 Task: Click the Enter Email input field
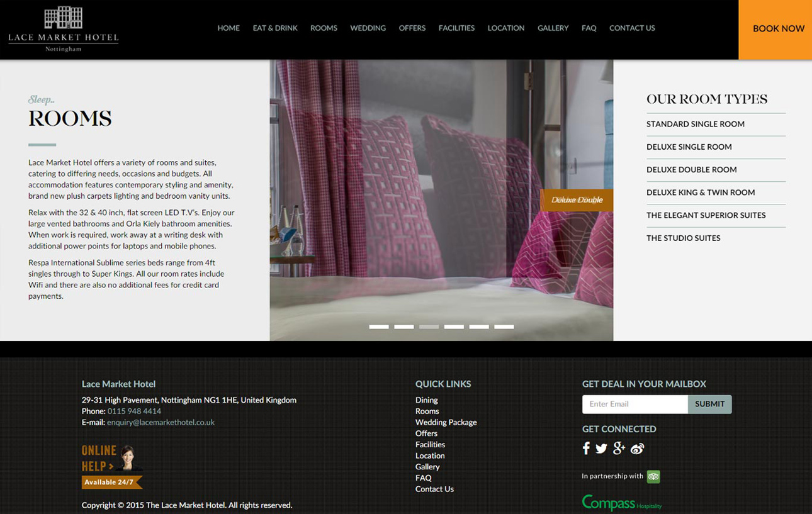click(634, 404)
